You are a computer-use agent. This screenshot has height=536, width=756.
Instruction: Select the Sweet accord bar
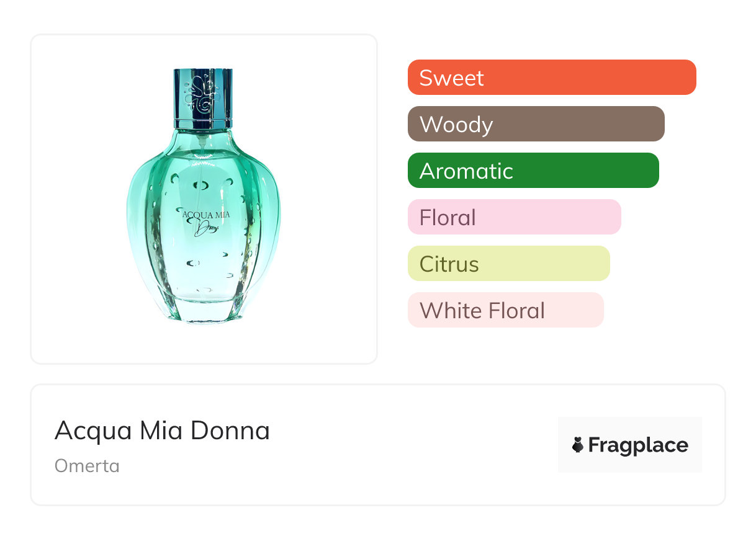(x=552, y=78)
